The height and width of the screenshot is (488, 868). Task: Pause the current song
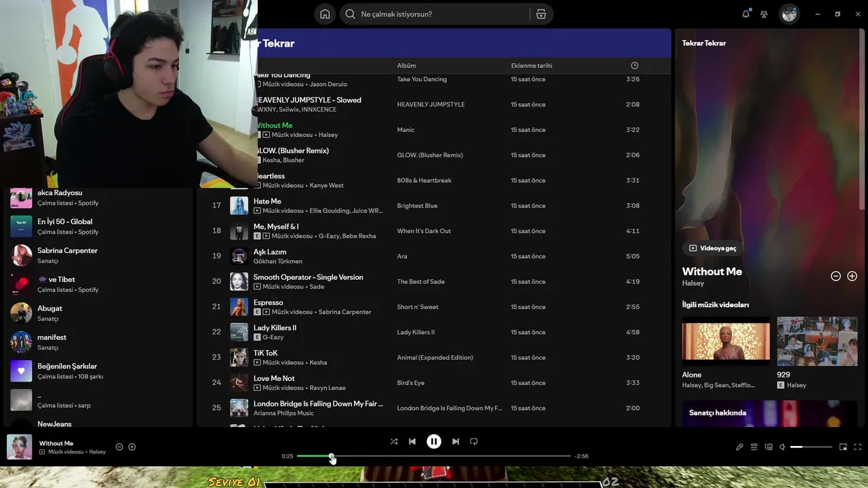(x=434, y=441)
